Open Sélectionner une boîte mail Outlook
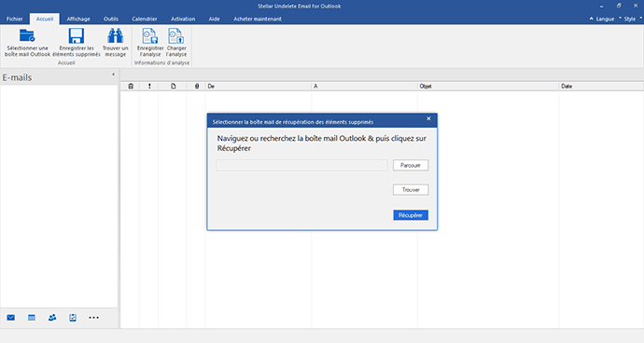 click(x=27, y=43)
